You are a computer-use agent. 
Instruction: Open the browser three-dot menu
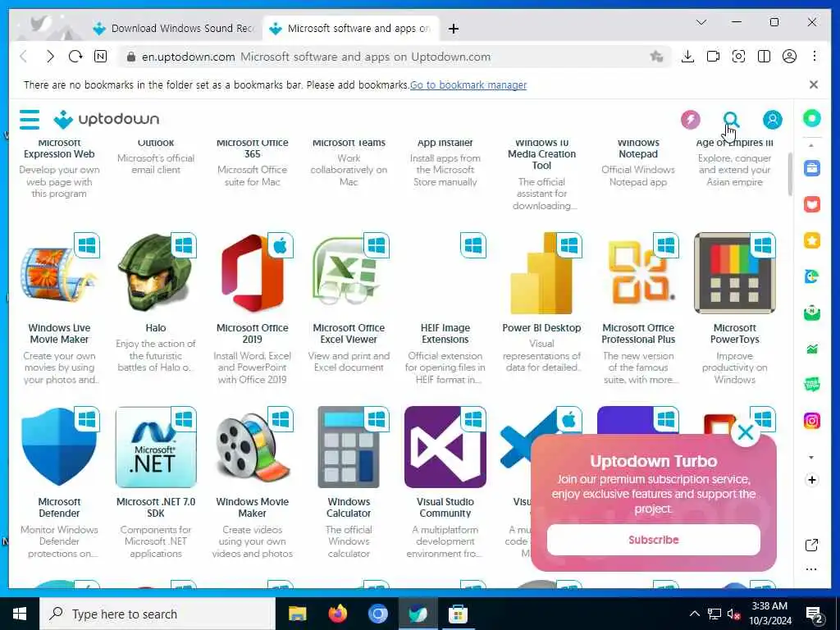coord(815,57)
